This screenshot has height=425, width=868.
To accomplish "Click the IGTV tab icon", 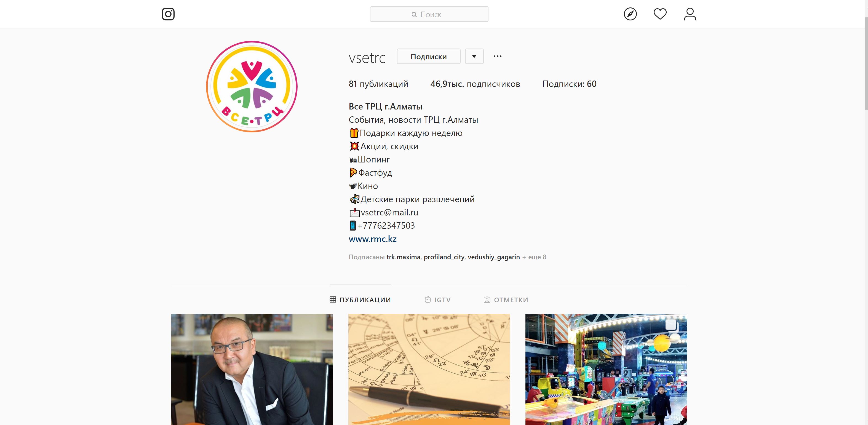I will click(428, 300).
